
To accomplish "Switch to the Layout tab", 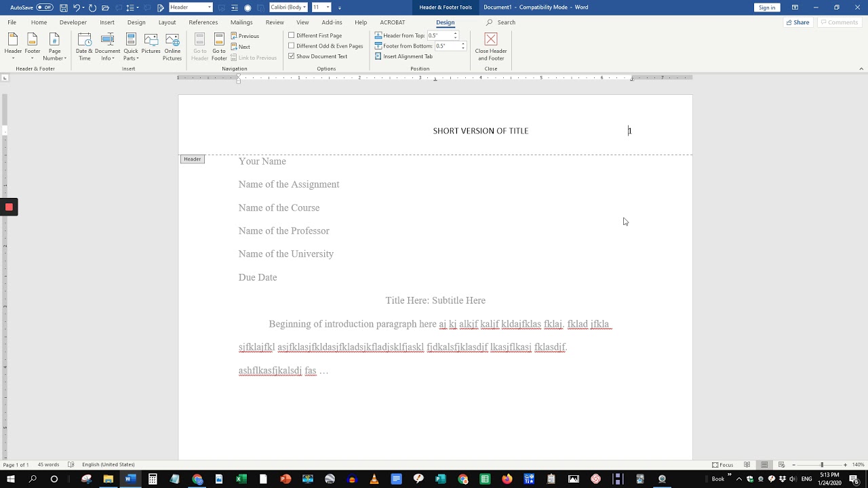I will coord(167,22).
